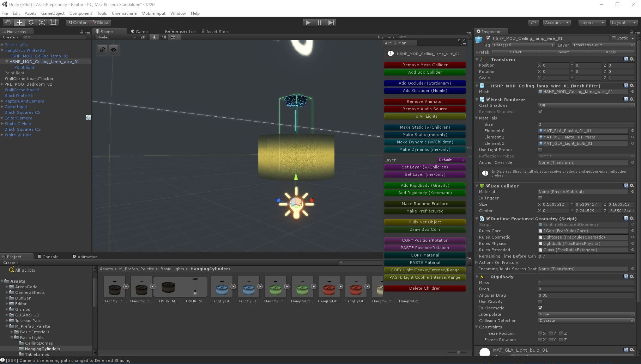Viewport: 641px width, 364px height.
Task: Open the Tag dropdown
Action: [x=524, y=45]
